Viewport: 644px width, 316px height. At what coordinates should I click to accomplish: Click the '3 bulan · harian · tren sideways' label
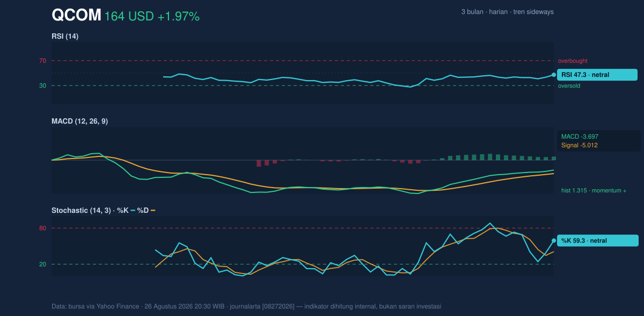tap(507, 12)
